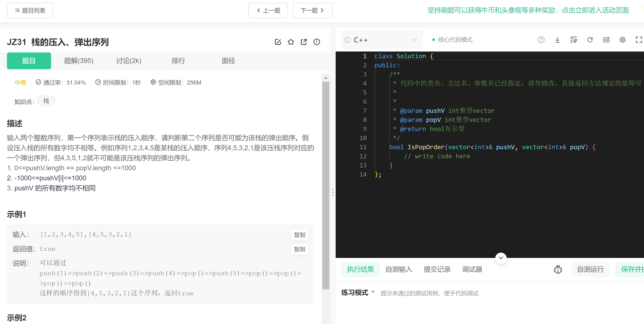Open the 讨论(2k) tab
Viewport: 644px width, 324px height.
pyautogui.click(x=128, y=61)
